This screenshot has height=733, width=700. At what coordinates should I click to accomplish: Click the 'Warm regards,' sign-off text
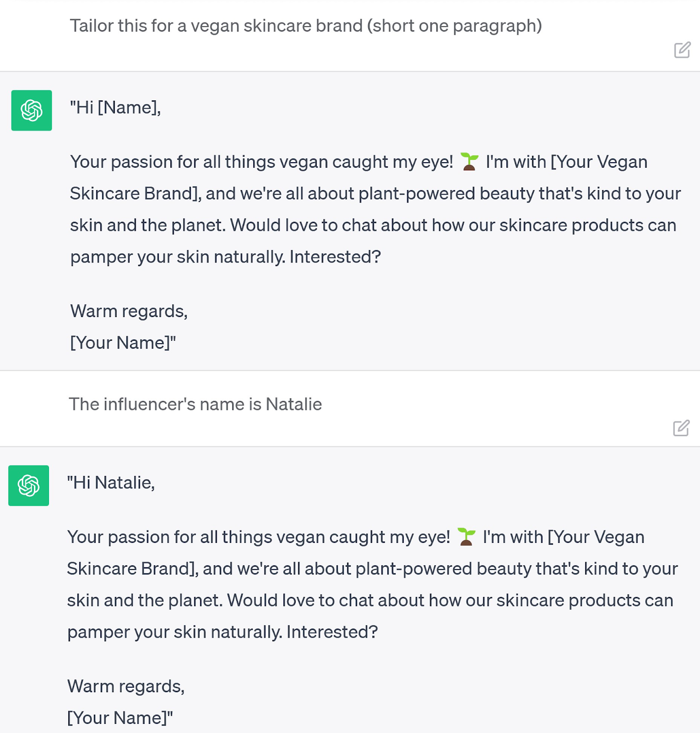(129, 311)
